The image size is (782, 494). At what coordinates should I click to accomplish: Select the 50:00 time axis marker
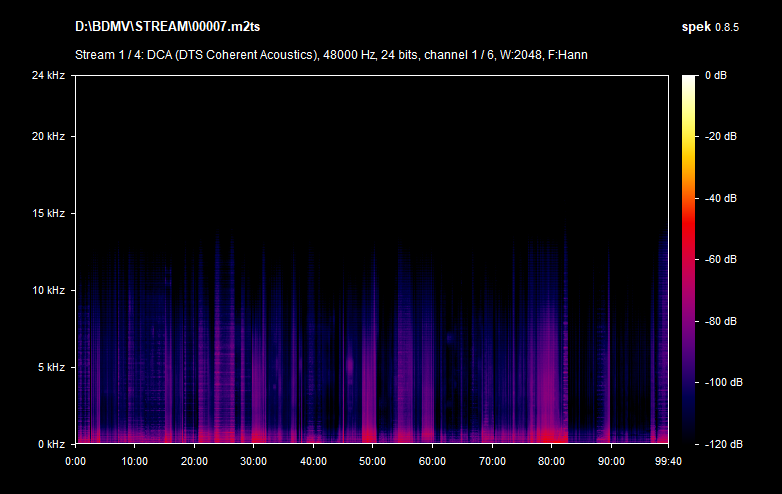coord(373,461)
